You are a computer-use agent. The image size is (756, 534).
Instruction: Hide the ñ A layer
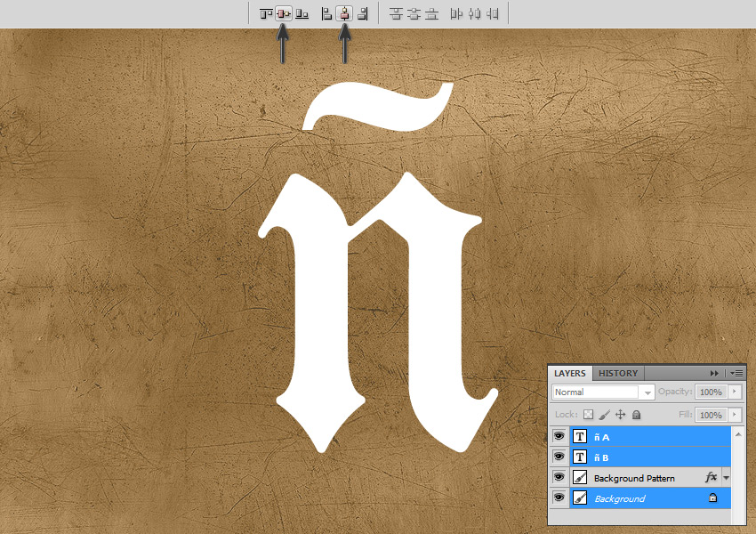click(559, 436)
